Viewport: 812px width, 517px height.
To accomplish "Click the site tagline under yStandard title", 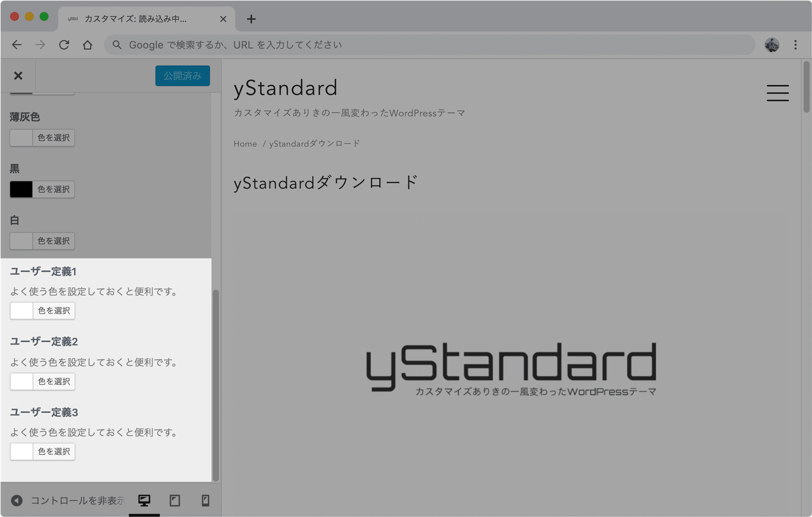I will 349,113.
